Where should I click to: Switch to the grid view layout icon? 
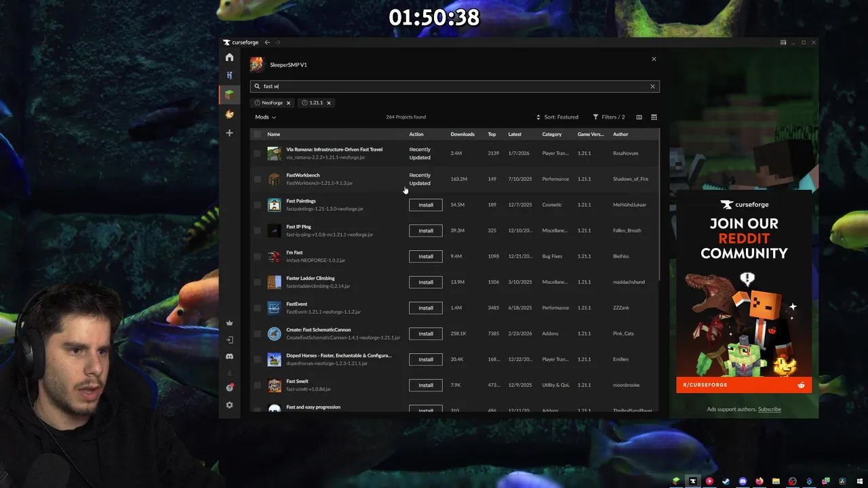click(654, 117)
